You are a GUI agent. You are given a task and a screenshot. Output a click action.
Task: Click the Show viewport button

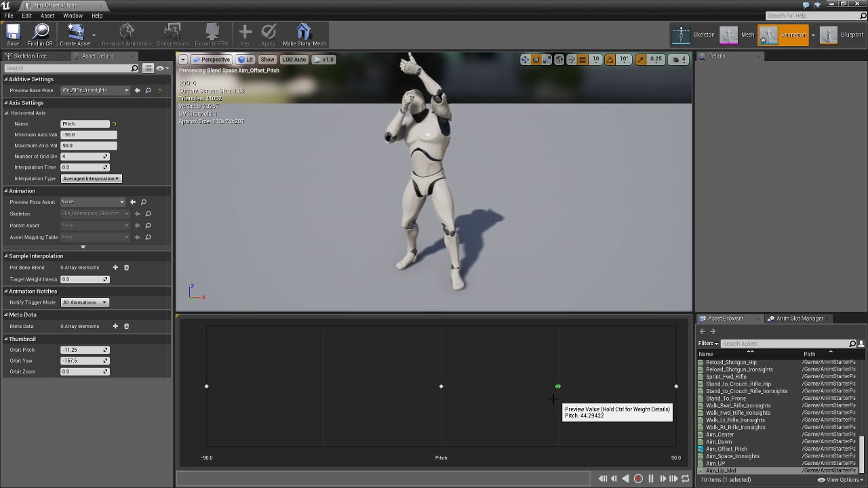pos(268,60)
